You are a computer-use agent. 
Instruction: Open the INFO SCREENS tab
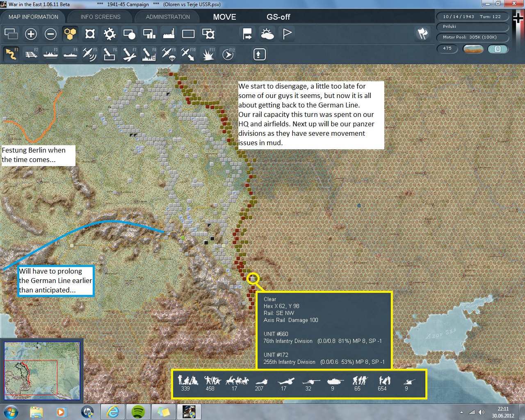coord(100,17)
